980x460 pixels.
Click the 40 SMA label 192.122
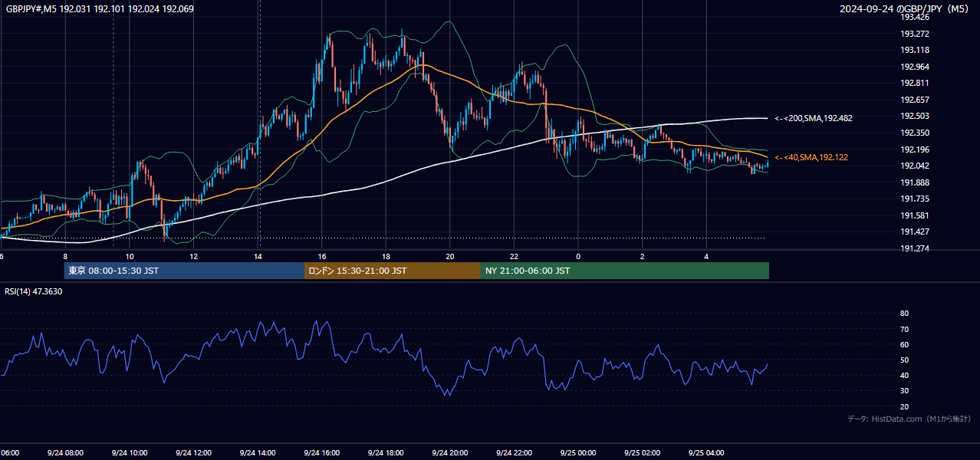(x=811, y=157)
